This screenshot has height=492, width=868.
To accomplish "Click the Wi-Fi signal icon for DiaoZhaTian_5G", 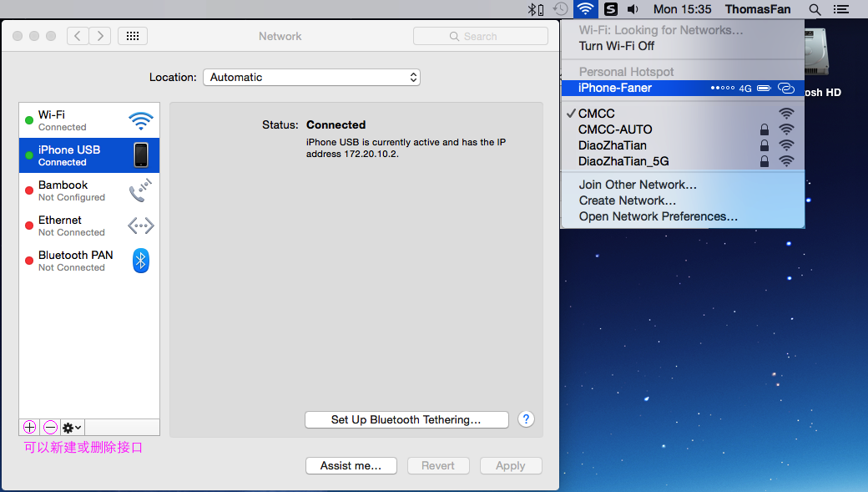I will (786, 161).
